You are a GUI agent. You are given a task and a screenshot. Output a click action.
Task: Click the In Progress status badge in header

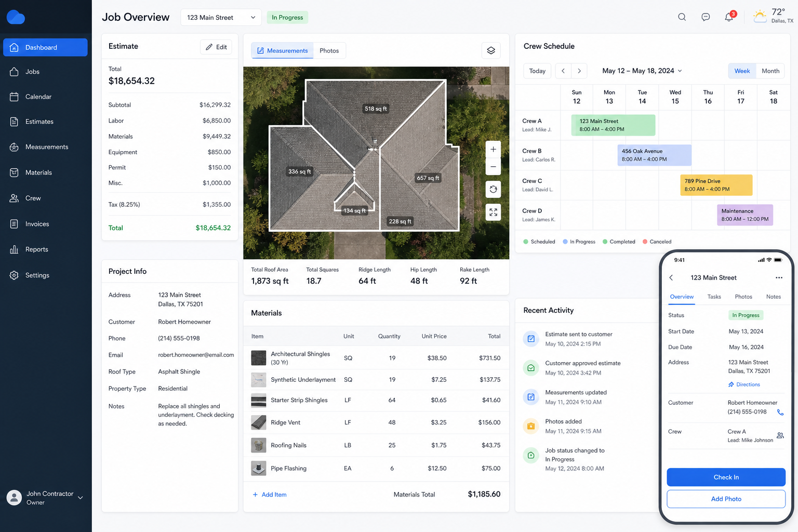tap(287, 17)
